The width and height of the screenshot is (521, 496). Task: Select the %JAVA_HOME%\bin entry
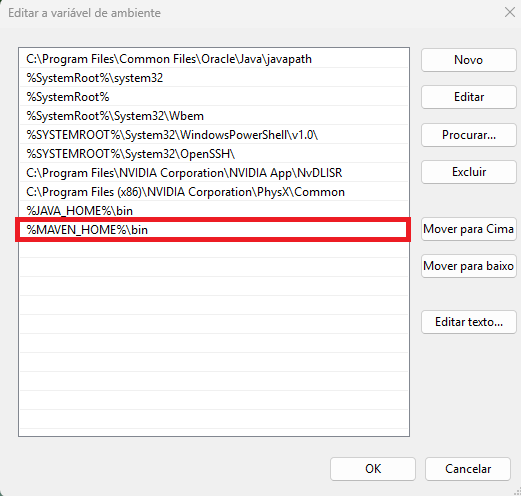(213, 211)
